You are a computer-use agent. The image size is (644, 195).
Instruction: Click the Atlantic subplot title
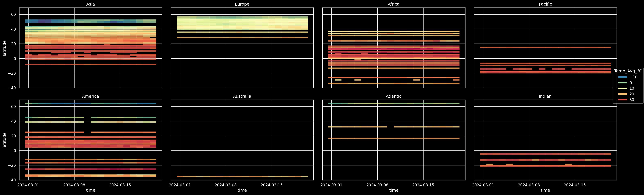pyautogui.click(x=394, y=96)
